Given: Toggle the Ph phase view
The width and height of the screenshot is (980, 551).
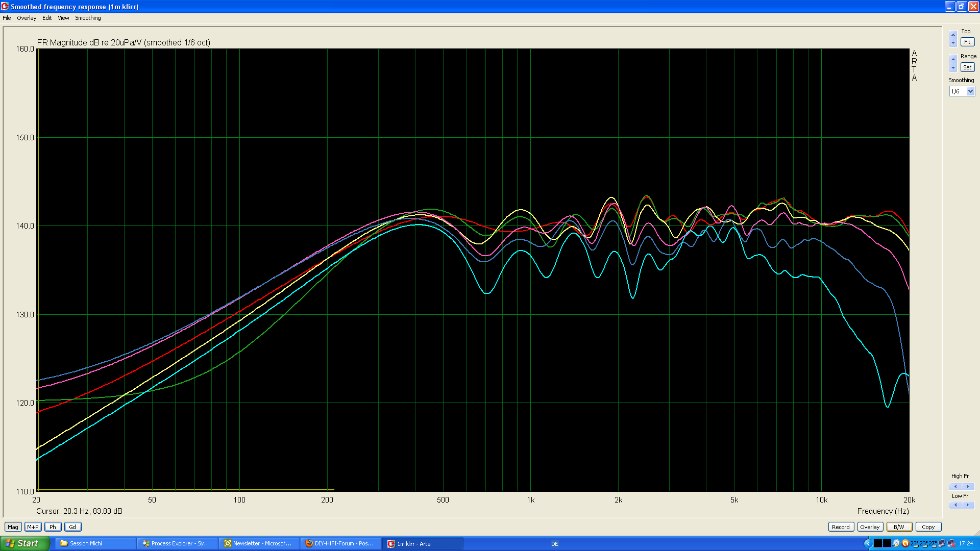Looking at the screenshot, I should 53,527.
